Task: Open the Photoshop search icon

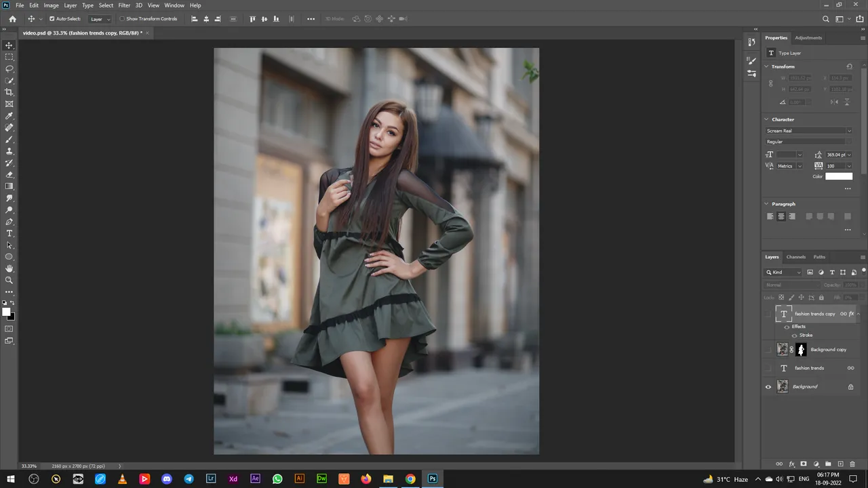Action: coord(825,19)
